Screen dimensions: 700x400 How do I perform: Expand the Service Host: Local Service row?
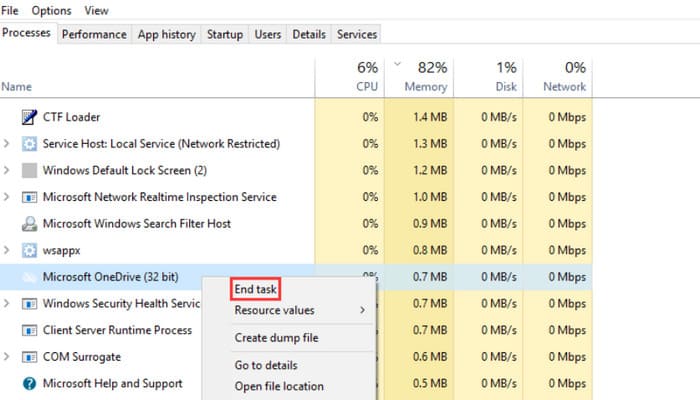pyautogui.click(x=6, y=144)
